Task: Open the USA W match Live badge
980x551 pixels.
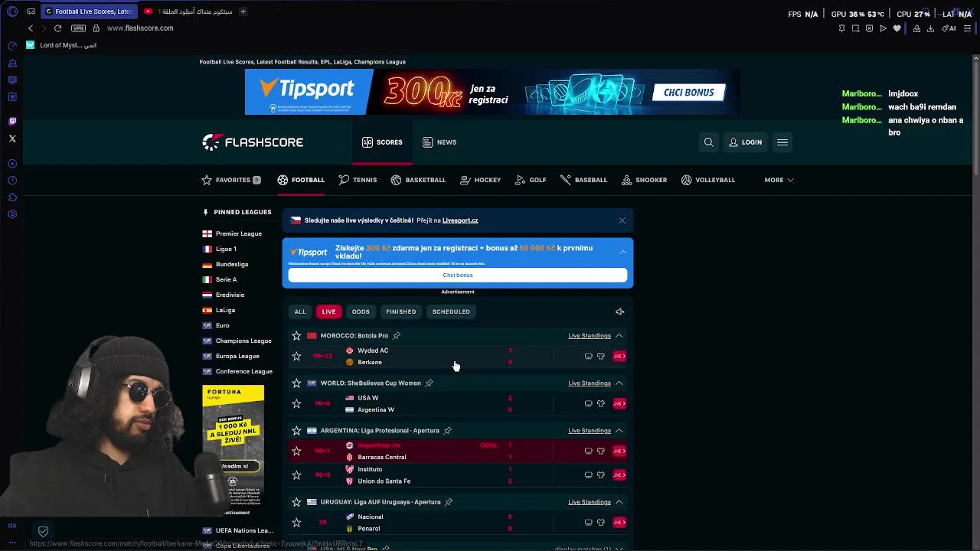Action: (x=619, y=403)
